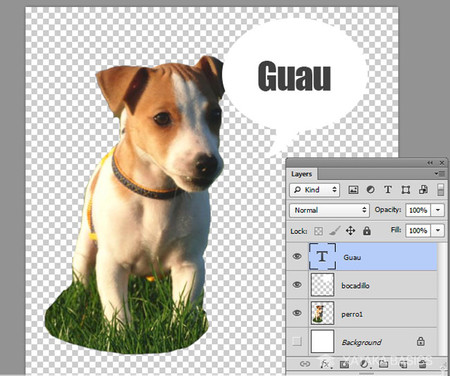
Task: Click the Fill 100% value field
Action: (x=418, y=230)
